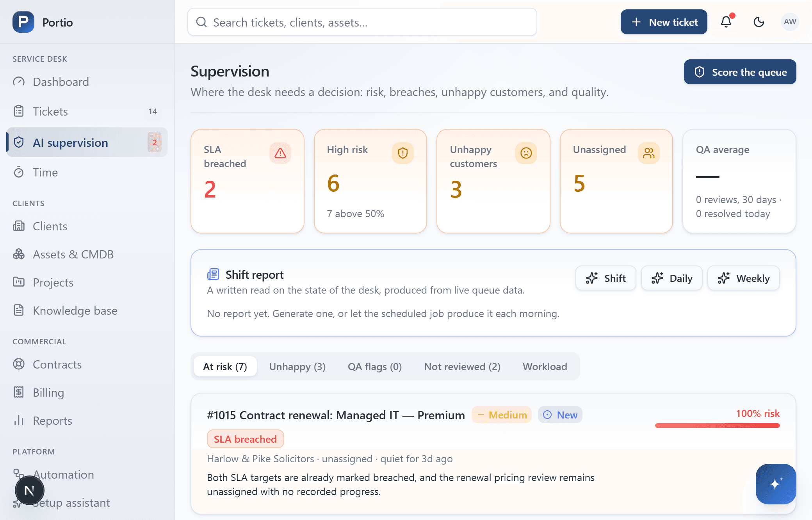812x520 pixels.
Task: Click the Portio logo icon
Action: pos(23,22)
